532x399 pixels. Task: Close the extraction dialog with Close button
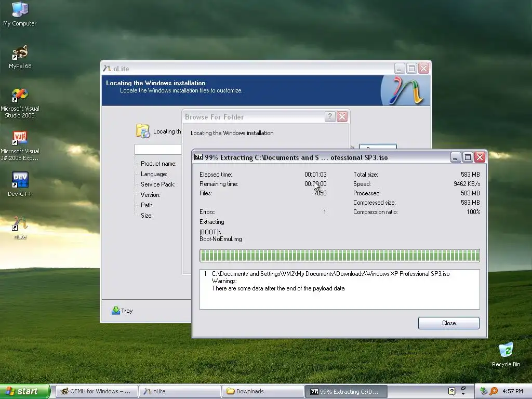[x=448, y=323]
